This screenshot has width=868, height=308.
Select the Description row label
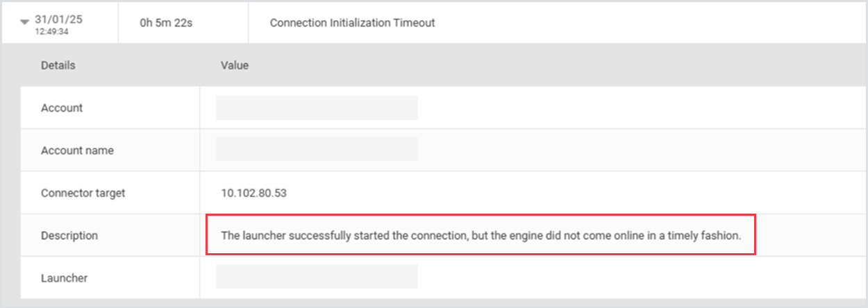[x=69, y=236]
